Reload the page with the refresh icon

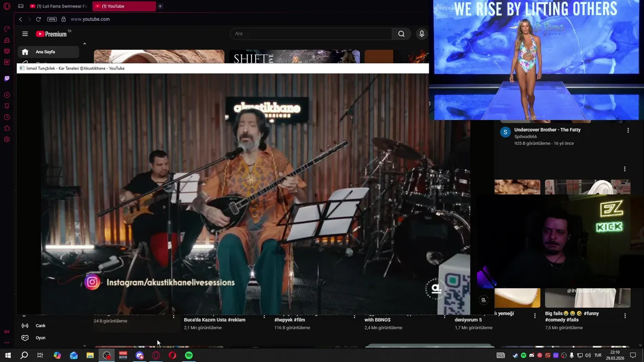tap(38, 19)
